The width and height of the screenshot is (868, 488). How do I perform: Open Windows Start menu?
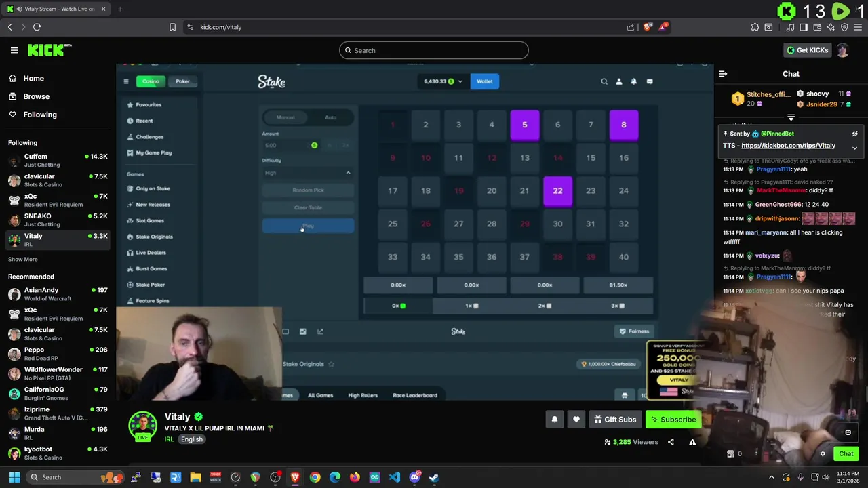coord(14,477)
